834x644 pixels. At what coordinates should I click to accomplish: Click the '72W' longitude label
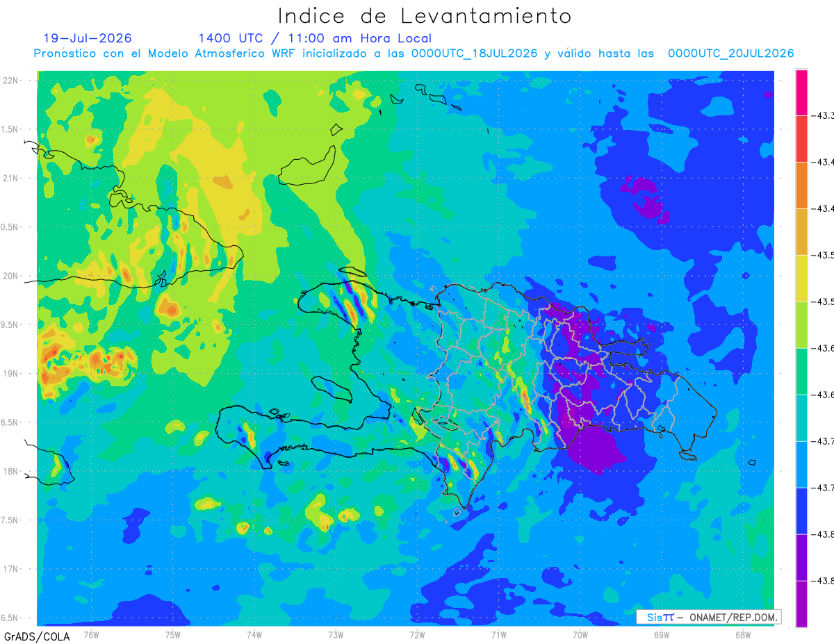pyautogui.click(x=417, y=634)
